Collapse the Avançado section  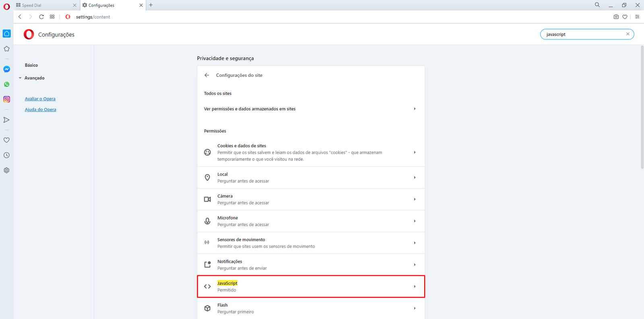[x=34, y=78]
